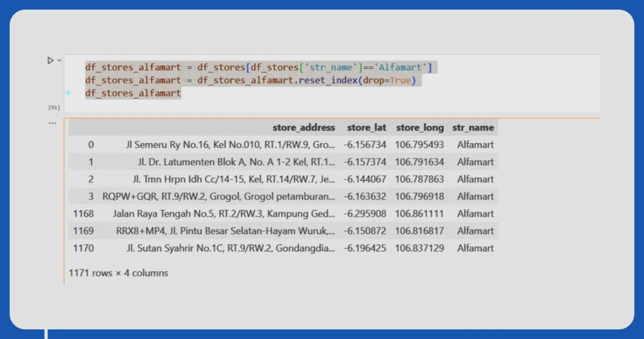The image size is (644, 339).
Task: Click the reset_index(drop=True) code line
Action: (x=250, y=80)
